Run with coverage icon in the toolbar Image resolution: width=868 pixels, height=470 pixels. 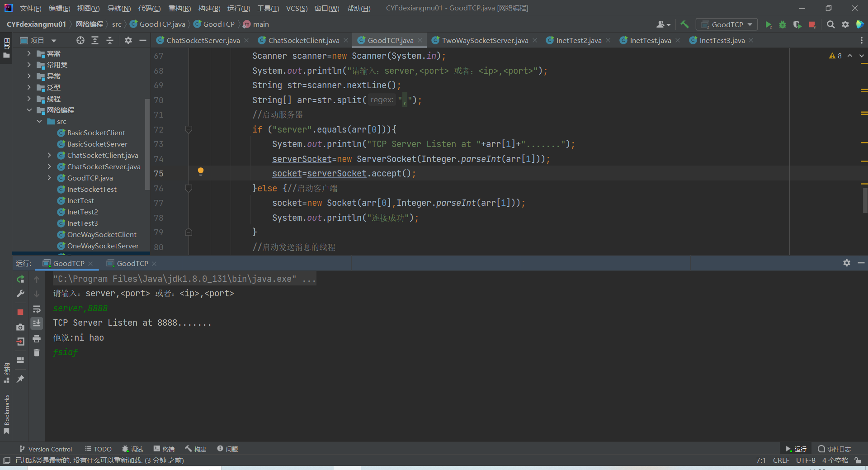[x=797, y=24]
